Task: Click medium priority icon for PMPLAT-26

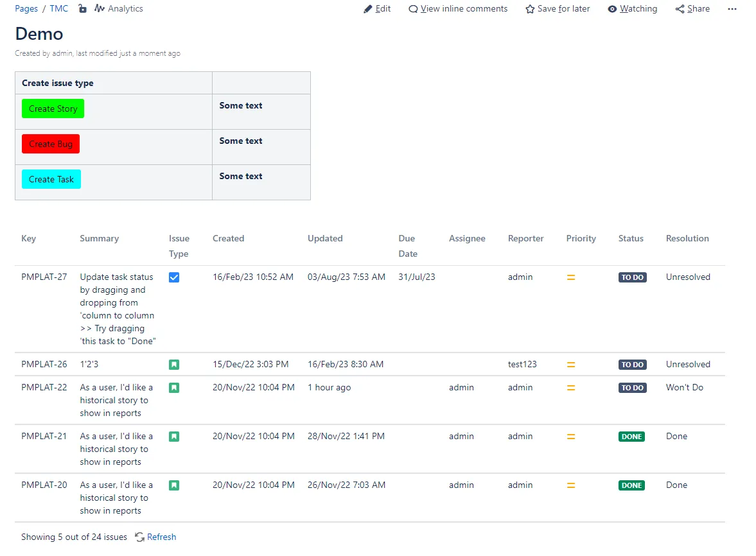Action: tap(571, 365)
